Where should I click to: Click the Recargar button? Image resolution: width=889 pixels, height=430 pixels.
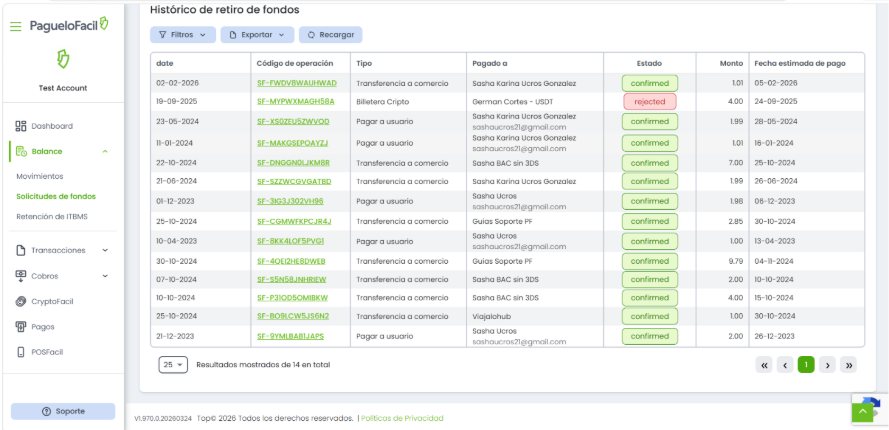(x=330, y=35)
